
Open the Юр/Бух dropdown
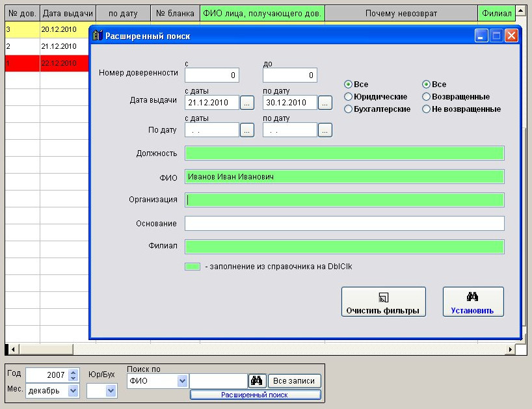[x=111, y=391]
